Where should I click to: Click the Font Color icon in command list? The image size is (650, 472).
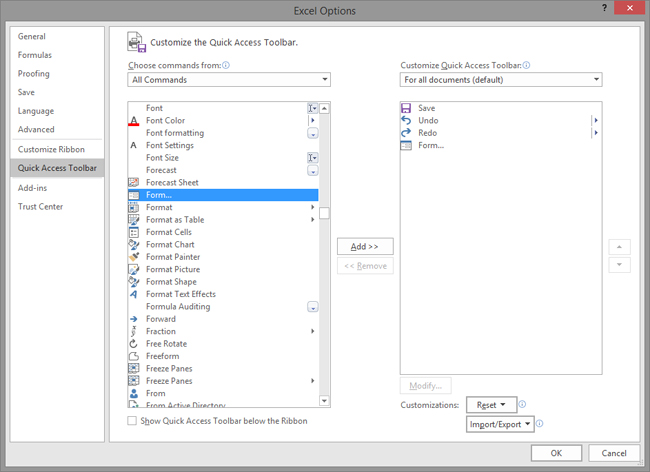click(x=134, y=121)
